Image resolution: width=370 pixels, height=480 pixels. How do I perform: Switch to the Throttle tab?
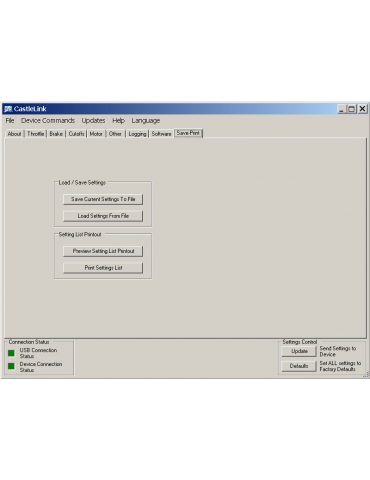click(x=35, y=134)
